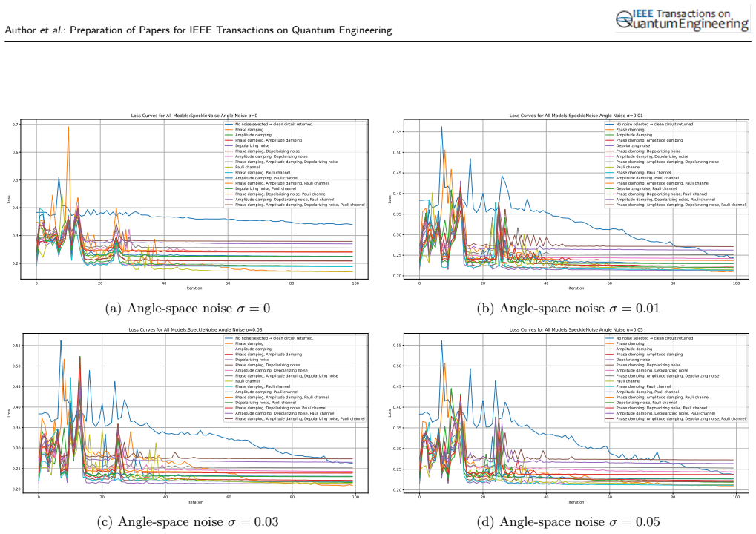756x534 pixels.
Task: Click the 'Iteration' x-axis label of plot (d)
Action: point(576,502)
